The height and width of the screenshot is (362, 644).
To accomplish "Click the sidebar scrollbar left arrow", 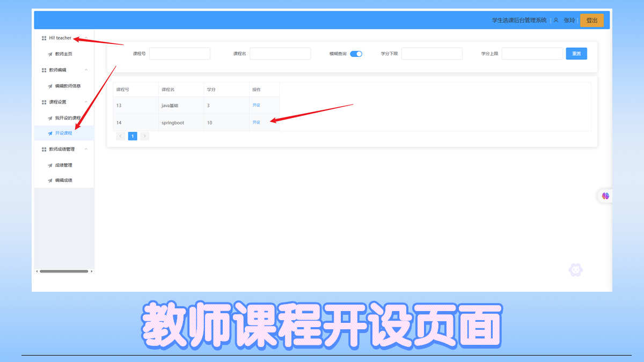I will click(36, 271).
